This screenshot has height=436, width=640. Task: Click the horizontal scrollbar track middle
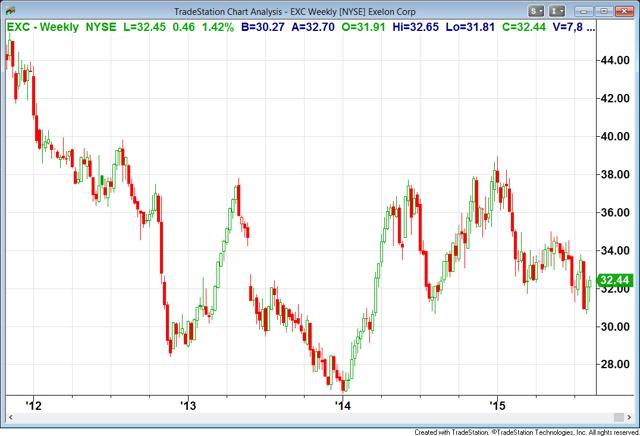coord(314,417)
